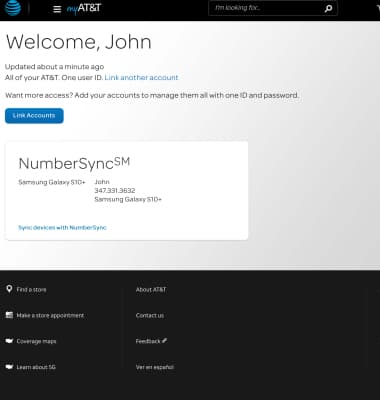Click the Find a store pin icon
This screenshot has height=400, width=380.
(x=9, y=289)
